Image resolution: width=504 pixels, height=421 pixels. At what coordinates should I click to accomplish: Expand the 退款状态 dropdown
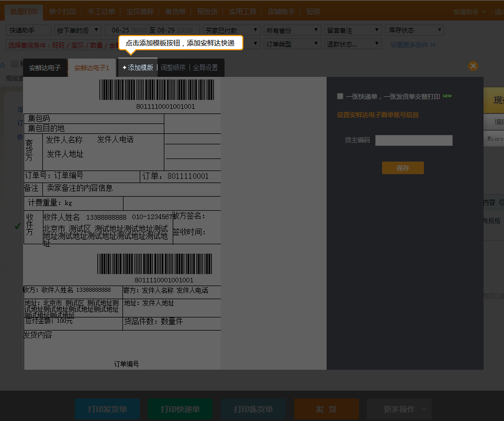click(353, 44)
